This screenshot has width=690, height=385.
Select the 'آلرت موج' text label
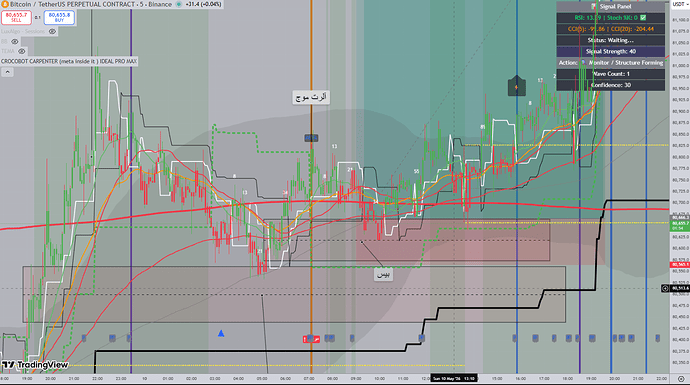point(311,97)
